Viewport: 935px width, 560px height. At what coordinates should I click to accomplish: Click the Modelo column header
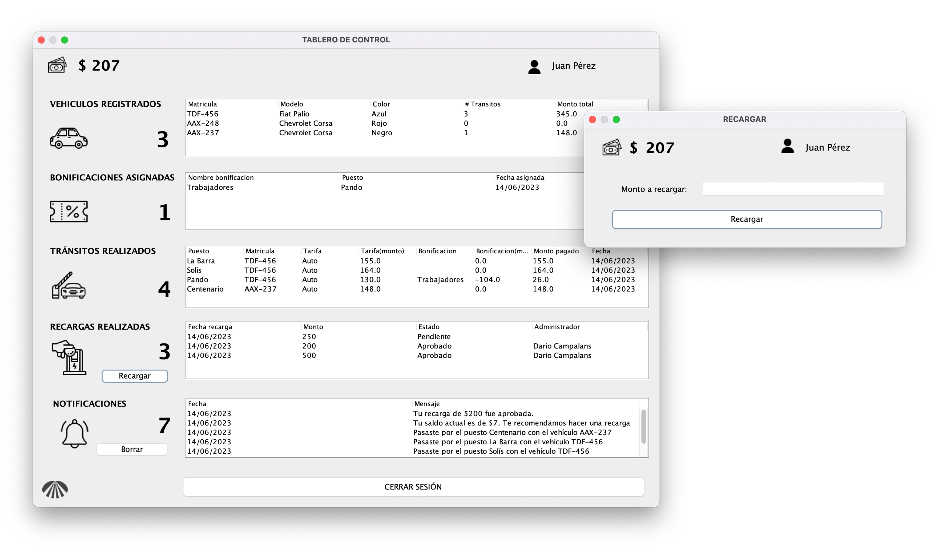(x=324, y=104)
